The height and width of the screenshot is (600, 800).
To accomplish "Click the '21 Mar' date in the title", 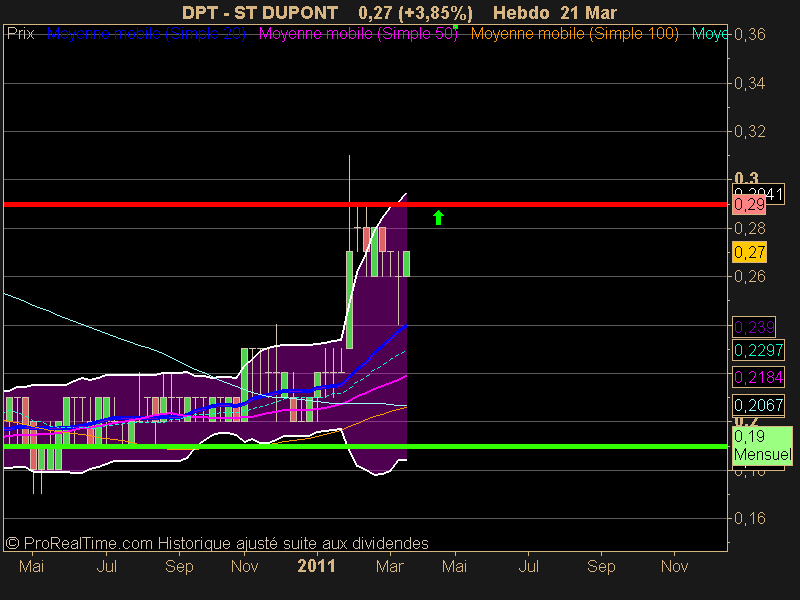I will 588,12.
